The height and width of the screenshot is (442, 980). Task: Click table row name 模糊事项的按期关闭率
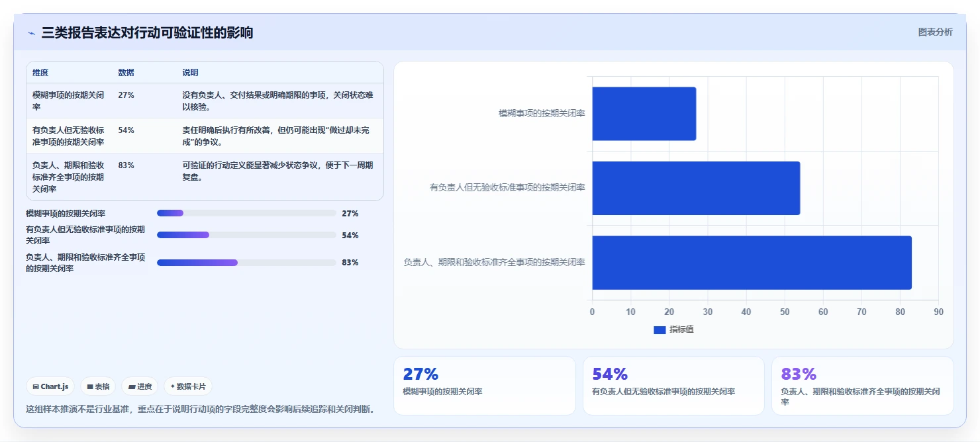(x=68, y=101)
